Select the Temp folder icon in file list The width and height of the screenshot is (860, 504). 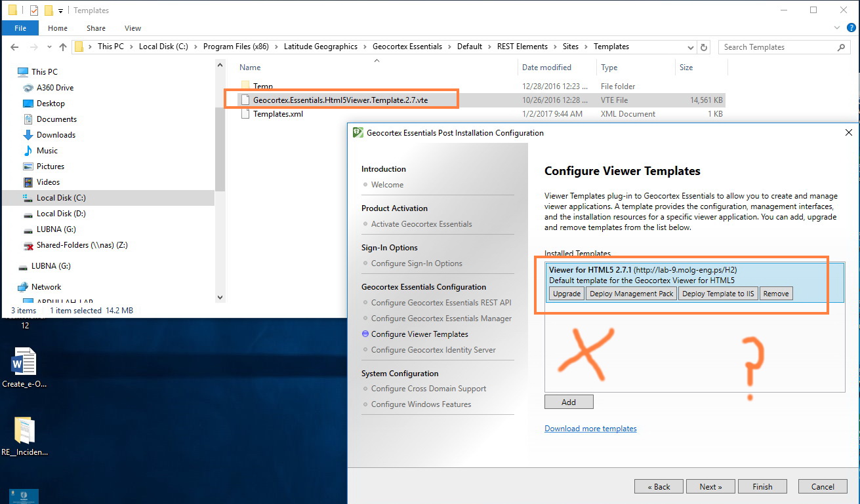click(246, 87)
